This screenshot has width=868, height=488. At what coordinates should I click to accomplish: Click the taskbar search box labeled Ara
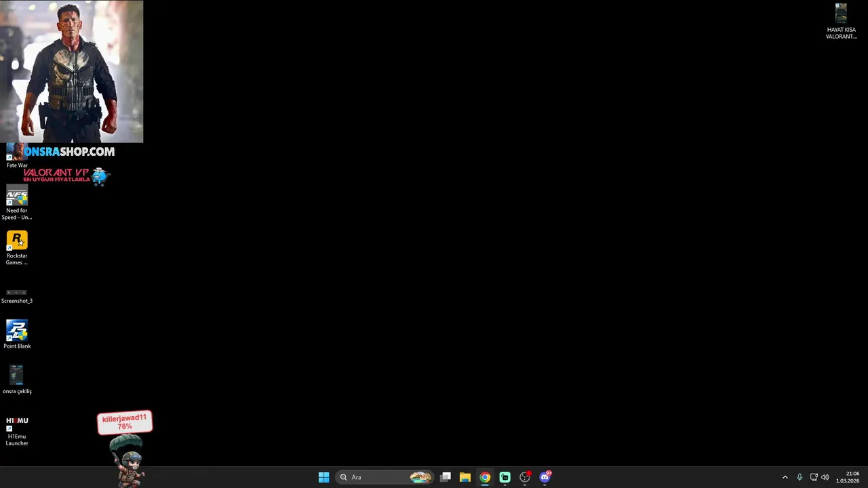click(384, 477)
